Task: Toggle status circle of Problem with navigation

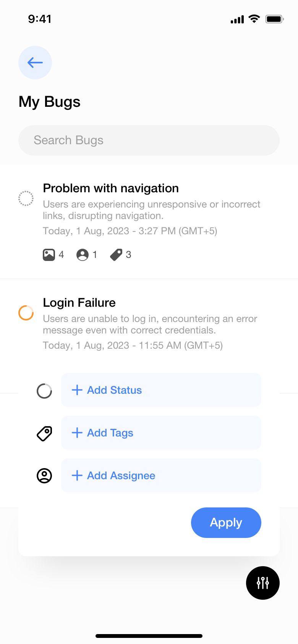Action: point(26,198)
